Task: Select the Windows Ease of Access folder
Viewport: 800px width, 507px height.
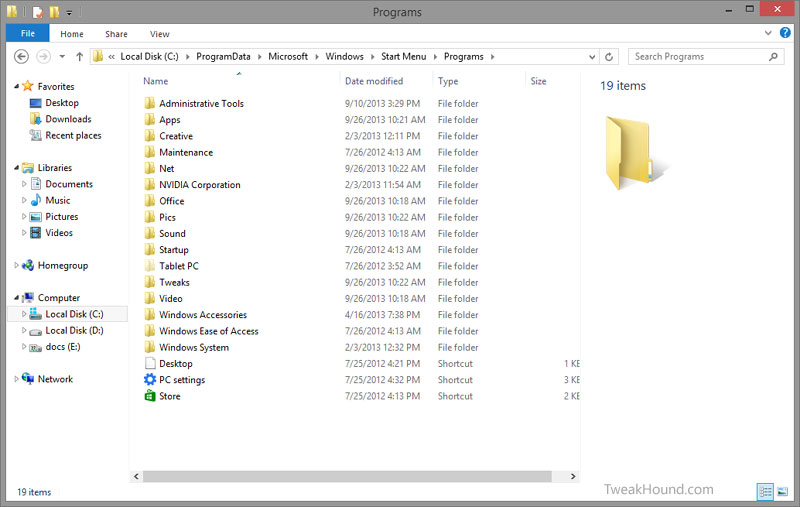Action: 360,331
